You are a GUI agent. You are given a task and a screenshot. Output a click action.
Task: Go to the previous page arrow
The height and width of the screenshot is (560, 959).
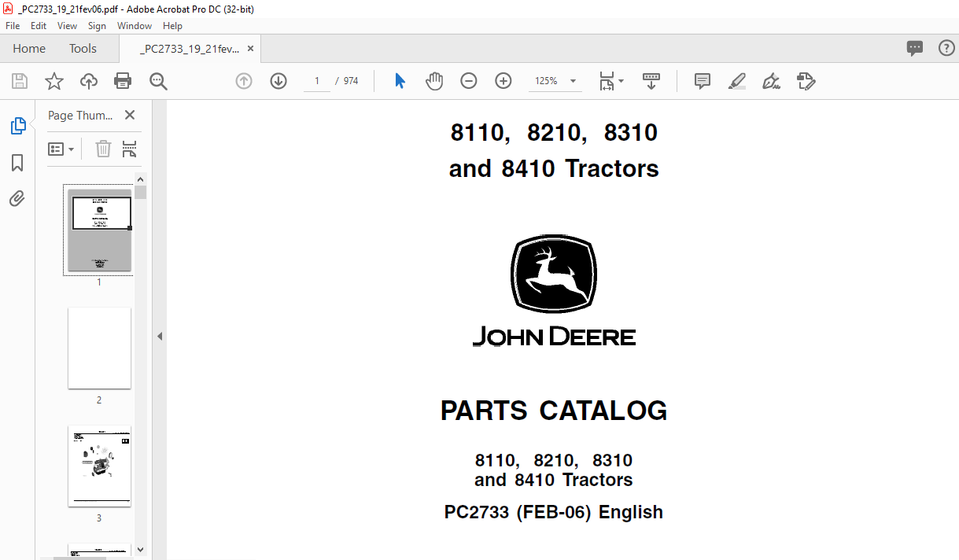pyautogui.click(x=244, y=81)
